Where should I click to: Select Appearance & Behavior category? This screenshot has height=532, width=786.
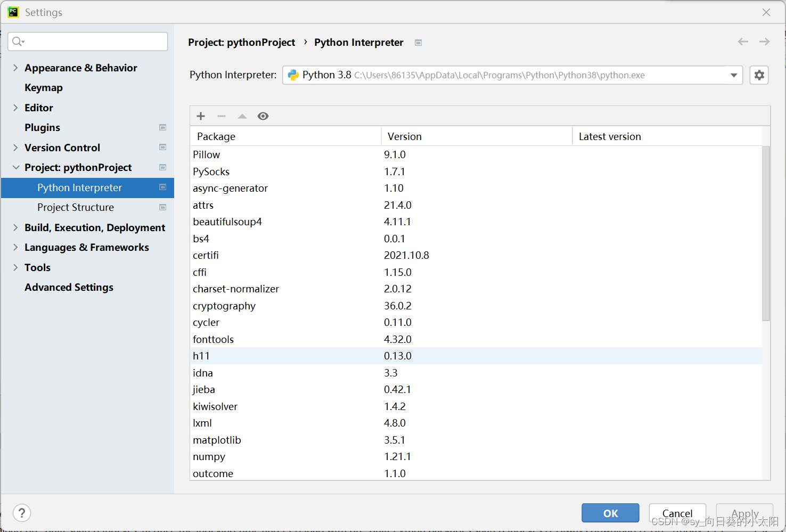[81, 68]
